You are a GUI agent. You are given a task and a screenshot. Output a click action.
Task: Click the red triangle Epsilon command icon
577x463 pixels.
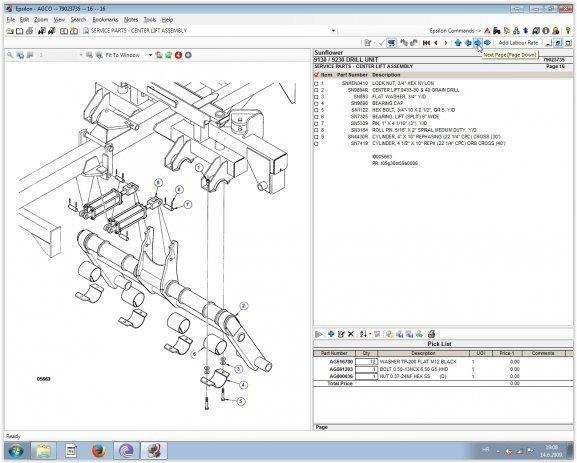pos(487,31)
